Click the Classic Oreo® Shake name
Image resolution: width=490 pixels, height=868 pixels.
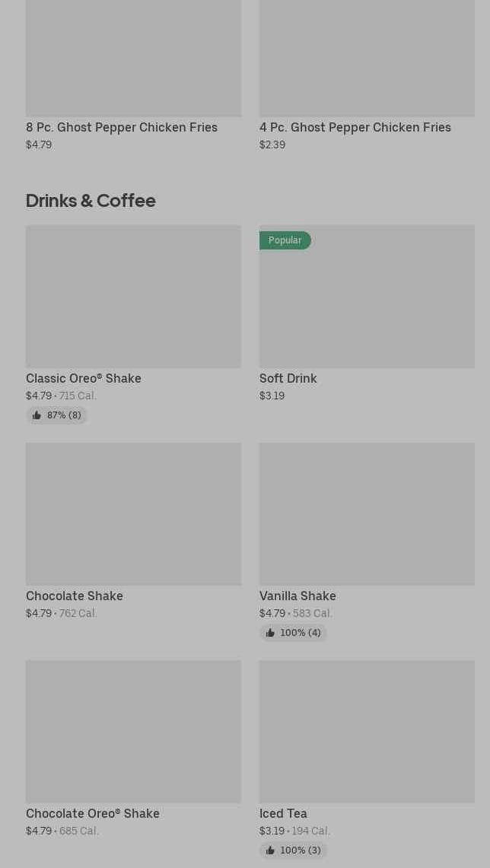click(84, 378)
